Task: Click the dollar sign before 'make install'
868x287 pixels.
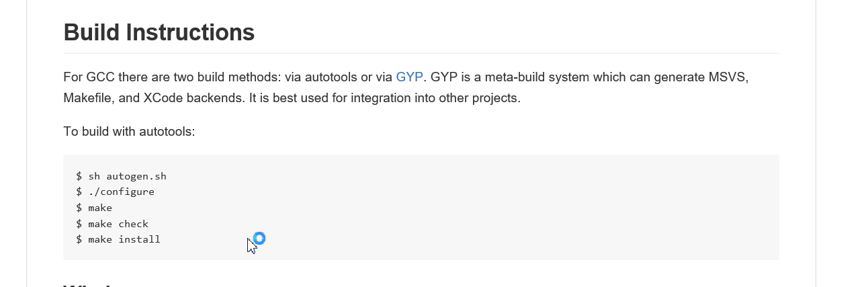Action: point(79,239)
